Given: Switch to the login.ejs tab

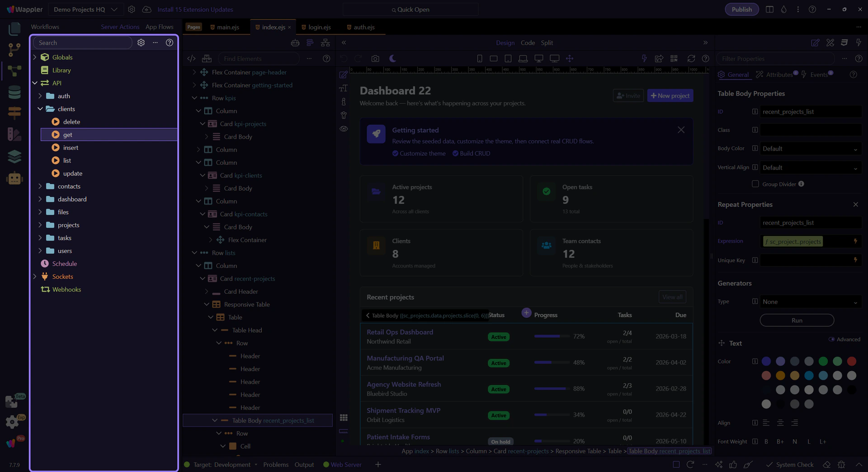Looking at the screenshot, I should pyautogui.click(x=319, y=27).
